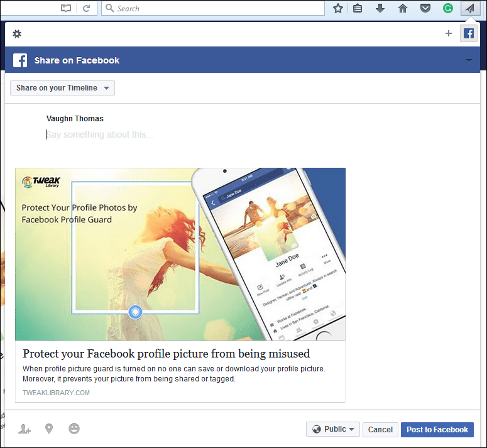
Task: Open the Share on your Timeline dropdown
Action: click(62, 88)
